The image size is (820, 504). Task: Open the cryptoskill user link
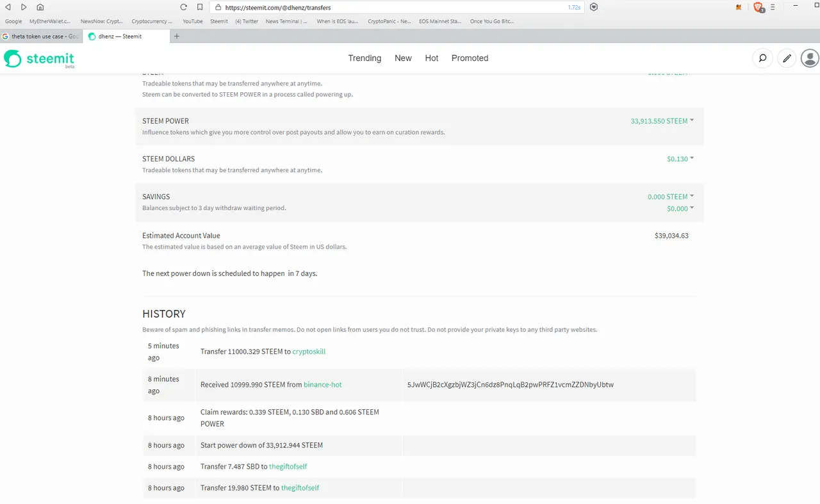coord(309,352)
